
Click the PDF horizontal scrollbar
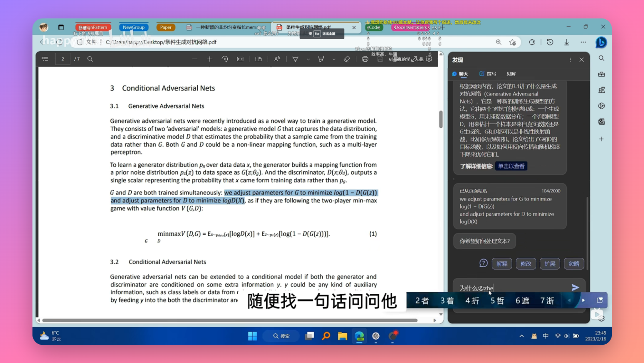(x=230, y=320)
